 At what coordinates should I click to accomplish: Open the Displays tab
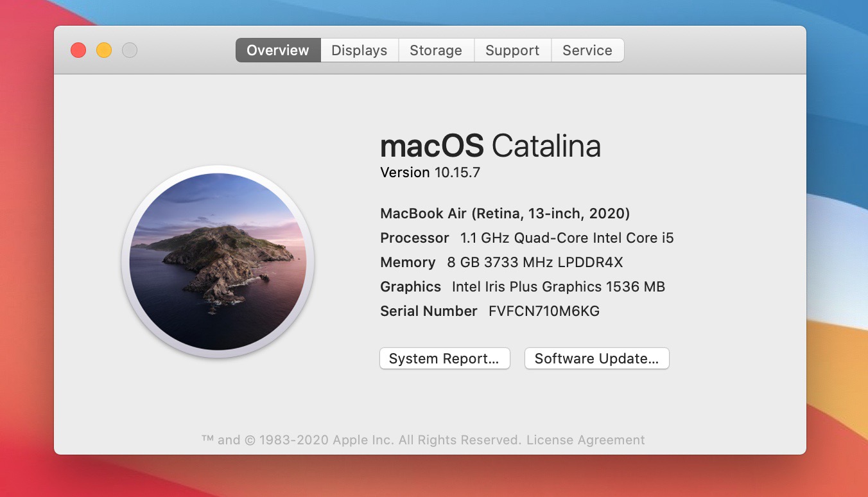coord(360,50)
